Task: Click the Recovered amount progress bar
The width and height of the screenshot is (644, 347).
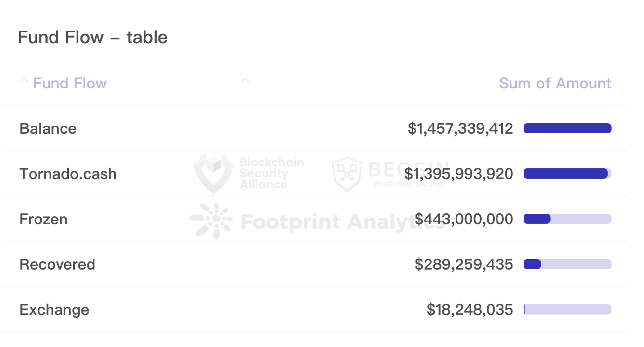Action: (567, 264)
